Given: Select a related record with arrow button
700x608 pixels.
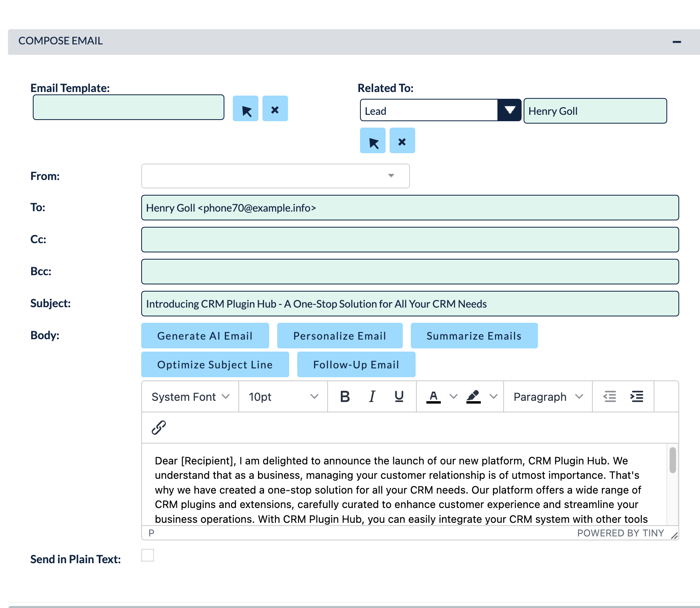Looking at the screenshot, I should tap(373, 140).
